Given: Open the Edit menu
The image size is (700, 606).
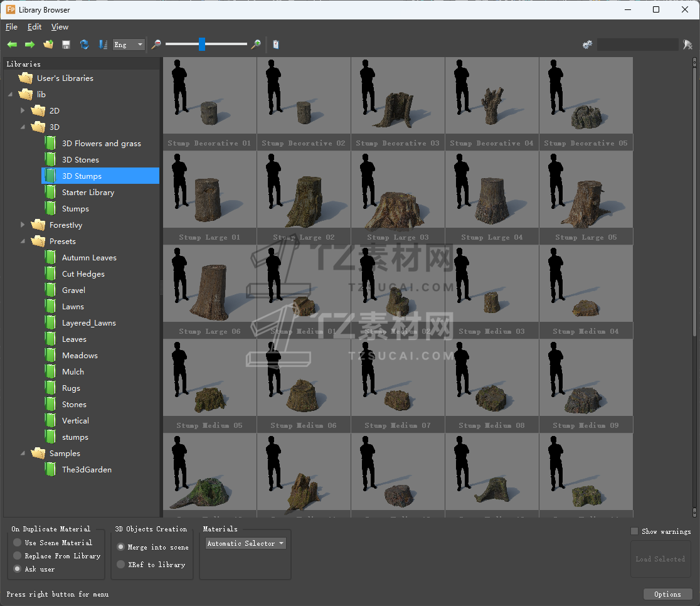Looking at the screenshot, I should click(34, 27).
